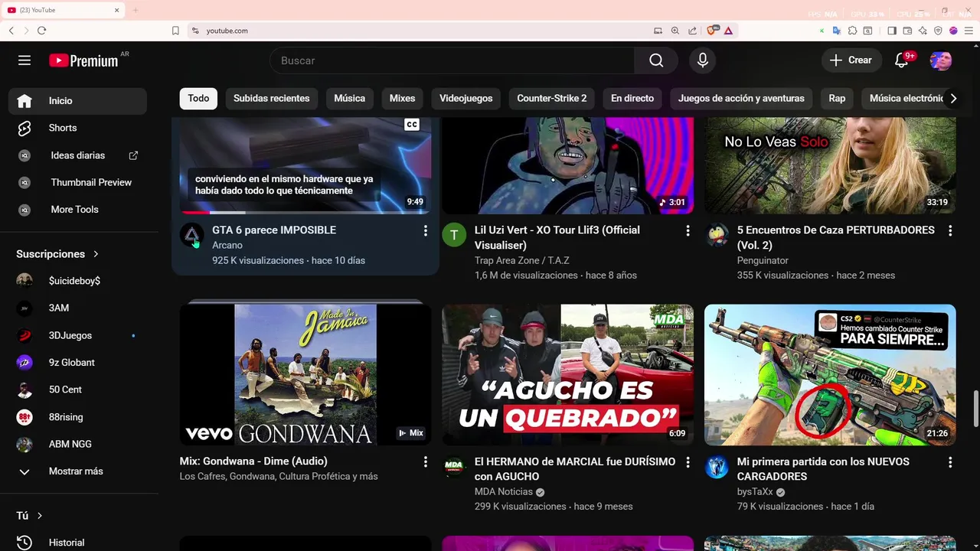
Task: Bookmark this page in the address bar
Action: click(175, 31)
